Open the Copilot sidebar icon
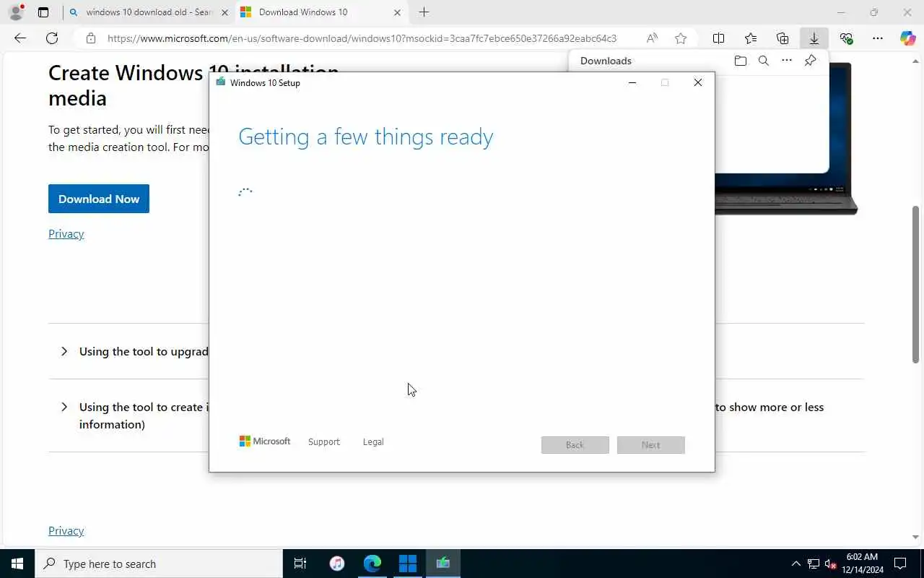The height and width of the screenshot is (578, 924). 908,38
